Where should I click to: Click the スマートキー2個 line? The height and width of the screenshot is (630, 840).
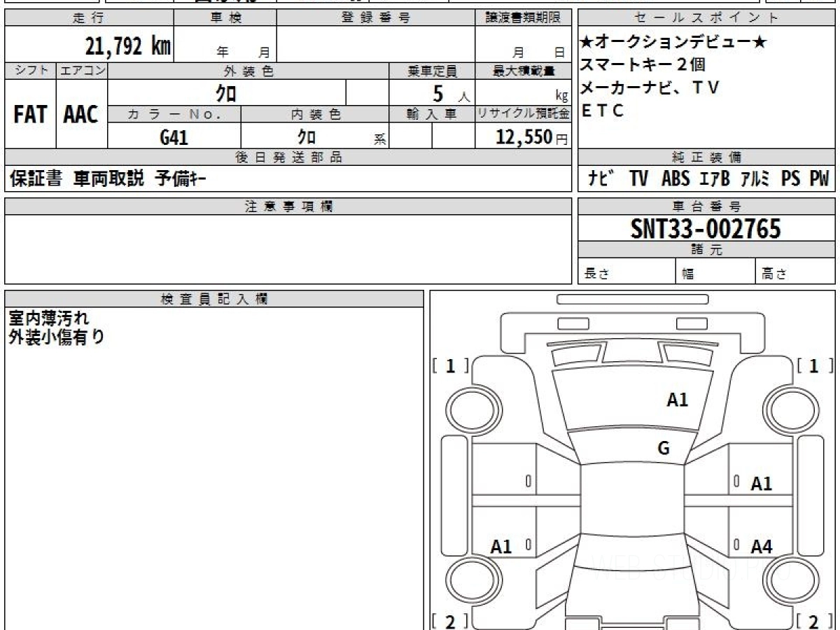coord(643,65)
